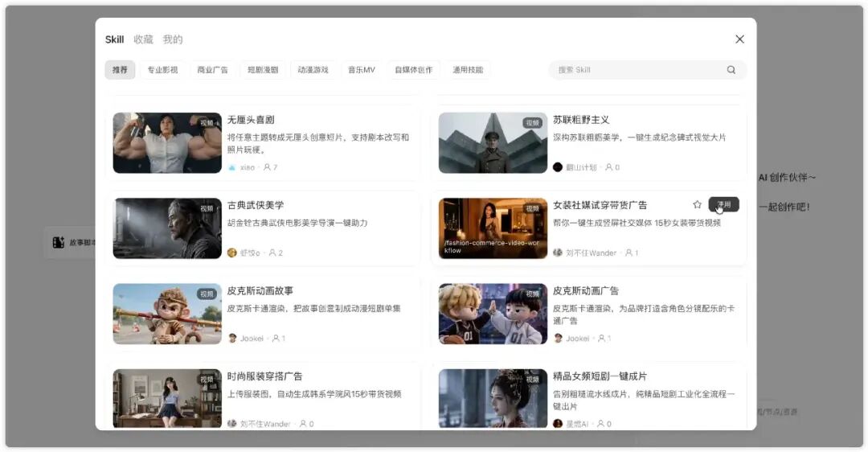Click the user count icon on 皮克斯动画故事

pyautogui.click(x=276, y=338)
